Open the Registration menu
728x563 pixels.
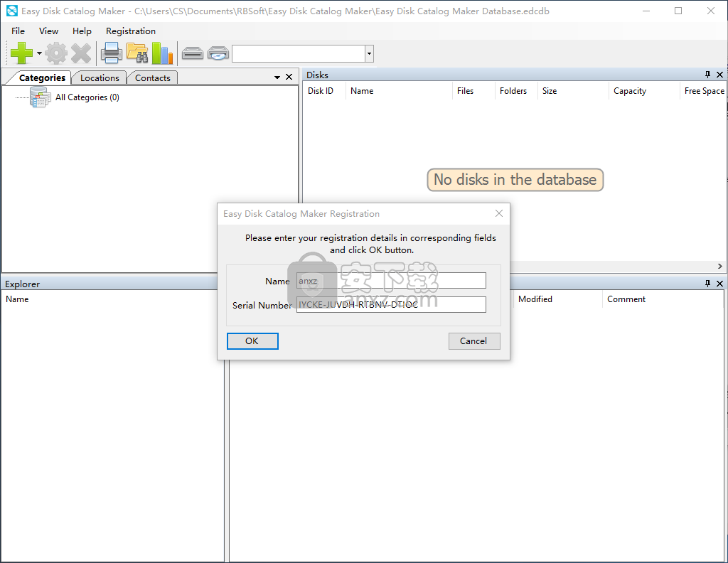(x=131, y=31)
